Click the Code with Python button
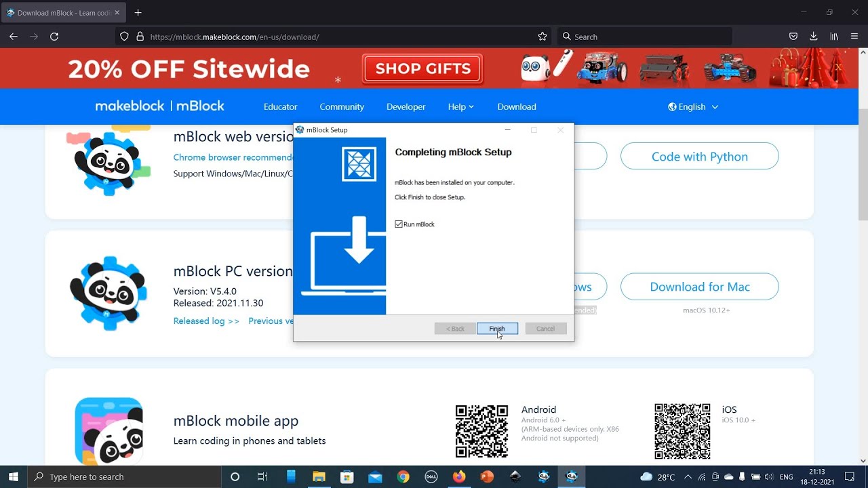 pos(700,157)
